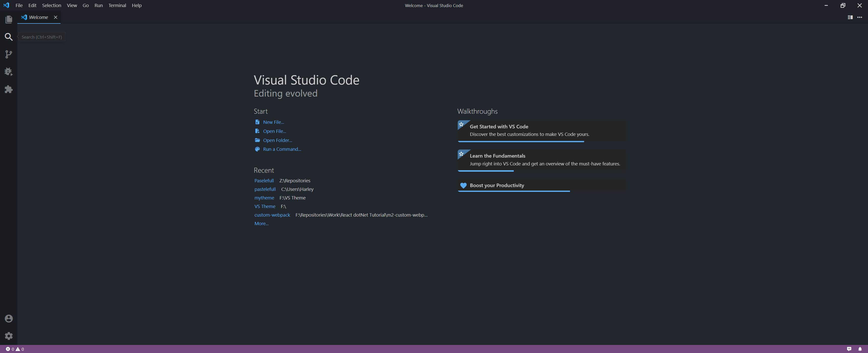Viewport: 868px width, 353px height.
Task: Click the notifications bell in status bar
Action: click(860, 349)
